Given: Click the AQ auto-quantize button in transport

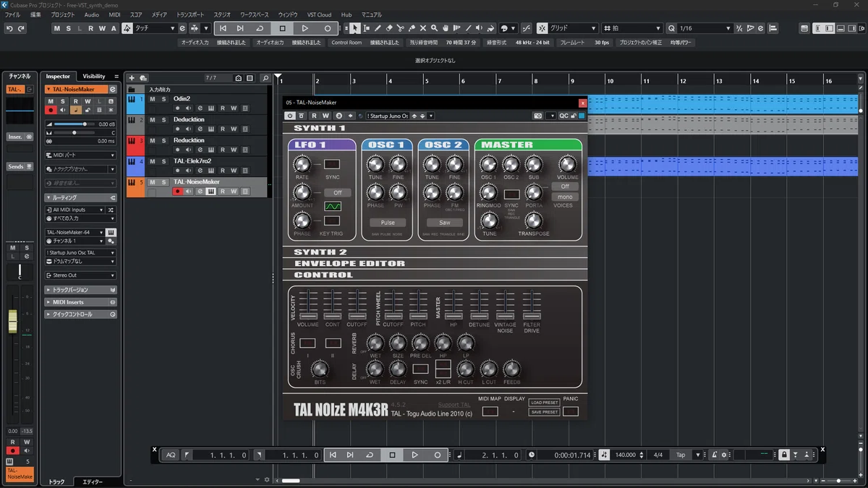Looking at the screenshot, I should pos(171,455).
